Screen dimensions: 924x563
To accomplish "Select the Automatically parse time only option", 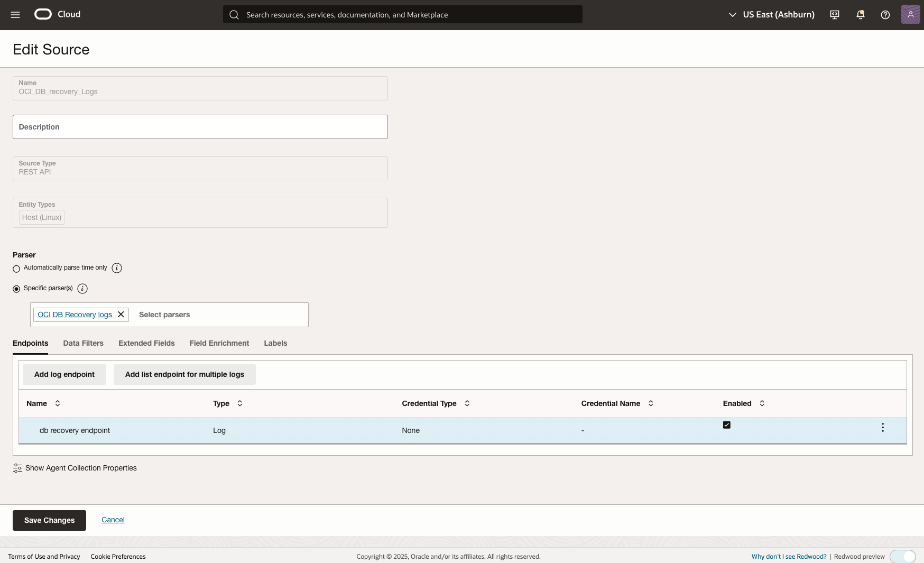I will (x=16, y=269).
